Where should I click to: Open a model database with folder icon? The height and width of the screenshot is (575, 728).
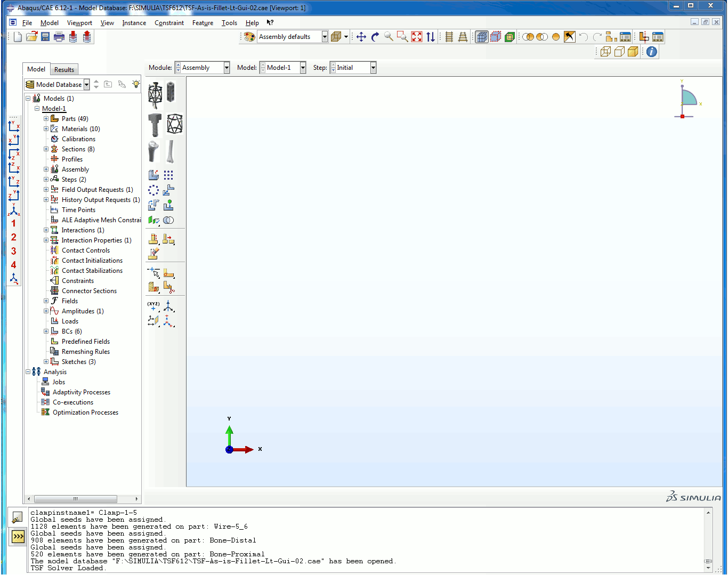32,37
